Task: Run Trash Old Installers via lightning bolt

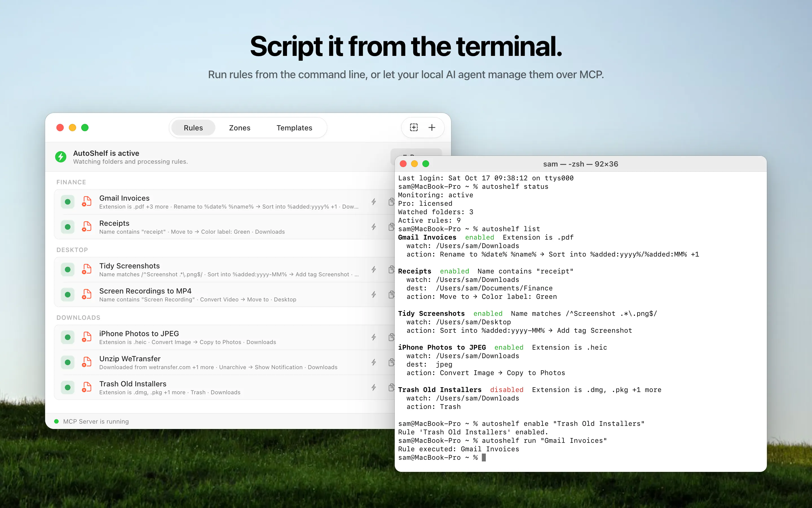Action: pyautogui.click(x=374, y=387)
